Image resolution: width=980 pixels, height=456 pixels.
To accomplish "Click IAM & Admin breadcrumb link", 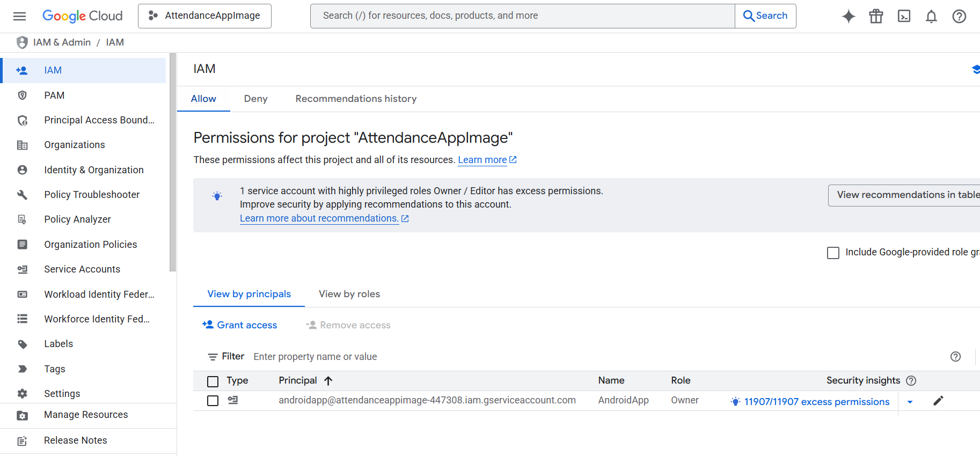I will pyautogui.click(x=62, y=42).
